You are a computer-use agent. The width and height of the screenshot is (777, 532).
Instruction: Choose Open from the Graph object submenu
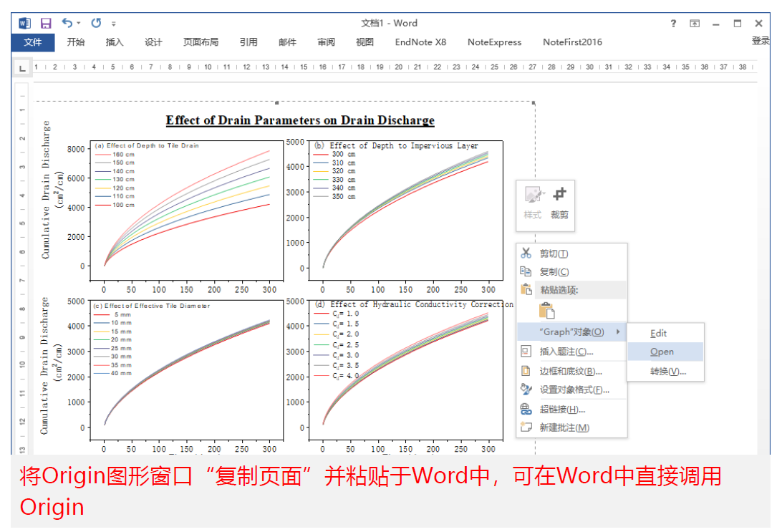tap(662, 352)
